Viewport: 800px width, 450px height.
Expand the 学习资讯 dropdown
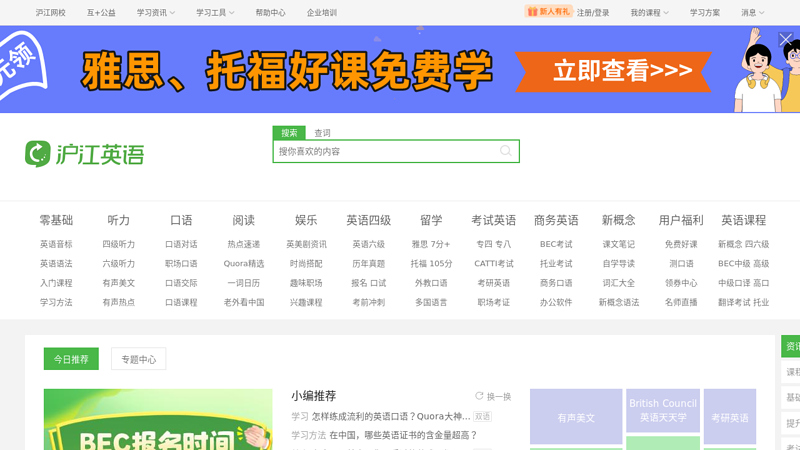tap(156, 13)
